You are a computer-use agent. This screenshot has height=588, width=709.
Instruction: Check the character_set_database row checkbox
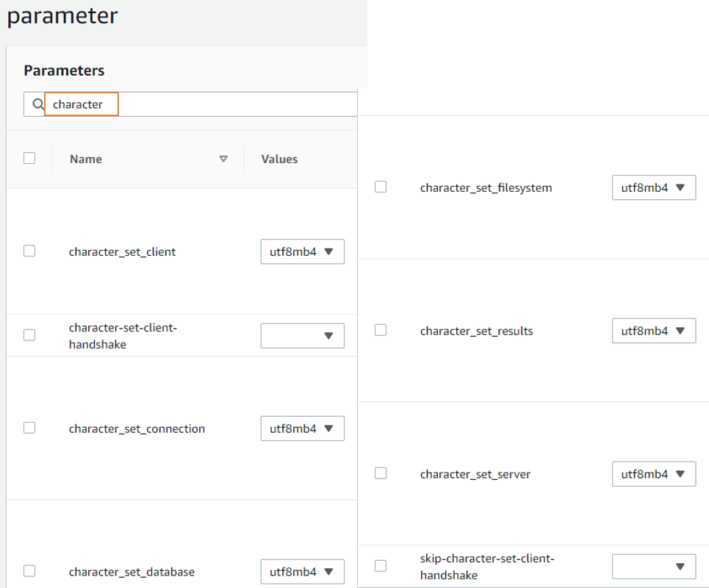(29, 571)
